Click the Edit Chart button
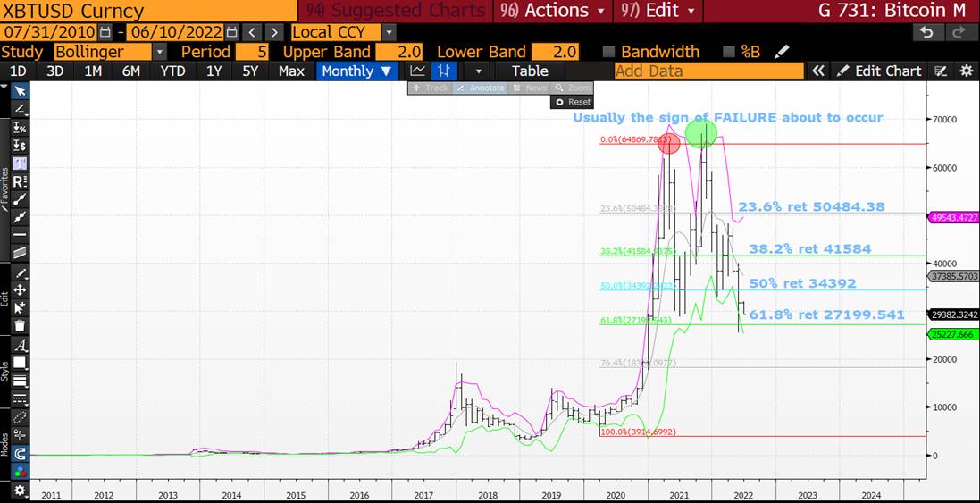Screen dimensions: 980x503 879,71
